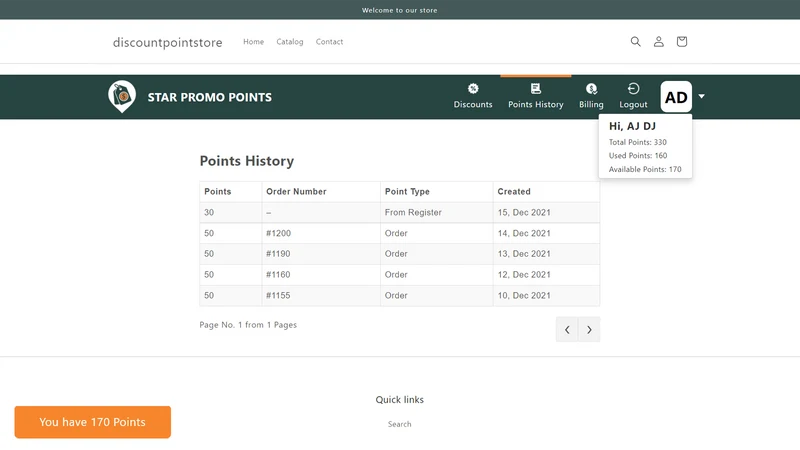Image resolution: width=800 pixels, height=450 pixels.
Task: Click the You have 170 Points button
Action: click(93, 422)
